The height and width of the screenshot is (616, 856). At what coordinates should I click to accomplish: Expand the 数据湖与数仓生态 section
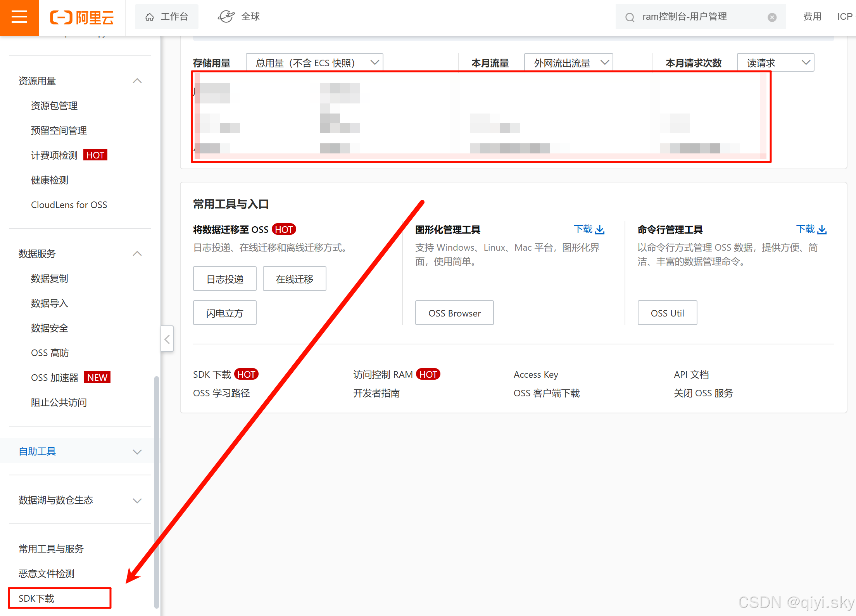pyautogui.click(x=137, y=500)
